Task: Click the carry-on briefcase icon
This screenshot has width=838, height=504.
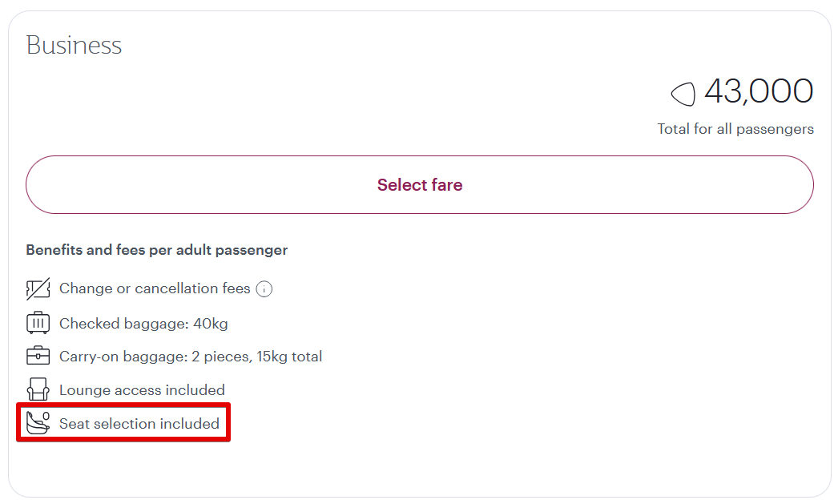Action: click(38, 357)
